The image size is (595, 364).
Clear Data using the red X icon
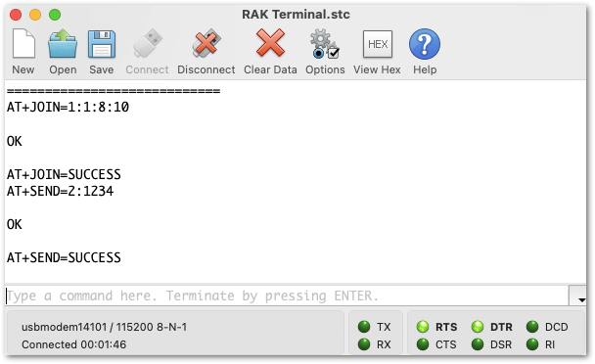pyautogui.click(x=270, y=44)
